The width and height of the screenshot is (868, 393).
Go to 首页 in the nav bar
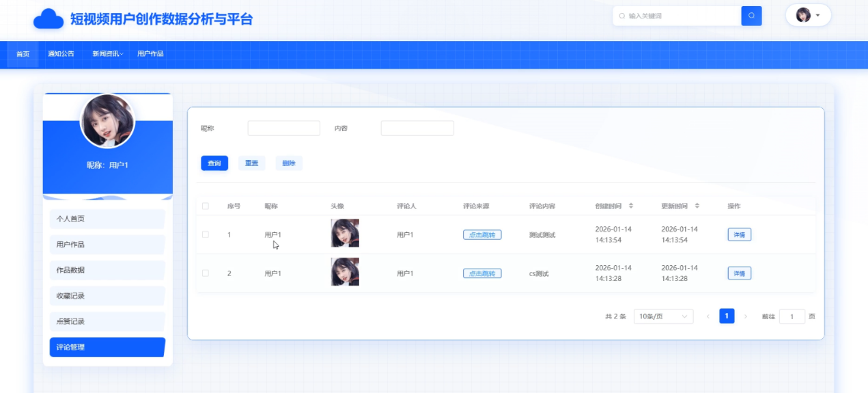pyautogui.click(x=23, y=54)
